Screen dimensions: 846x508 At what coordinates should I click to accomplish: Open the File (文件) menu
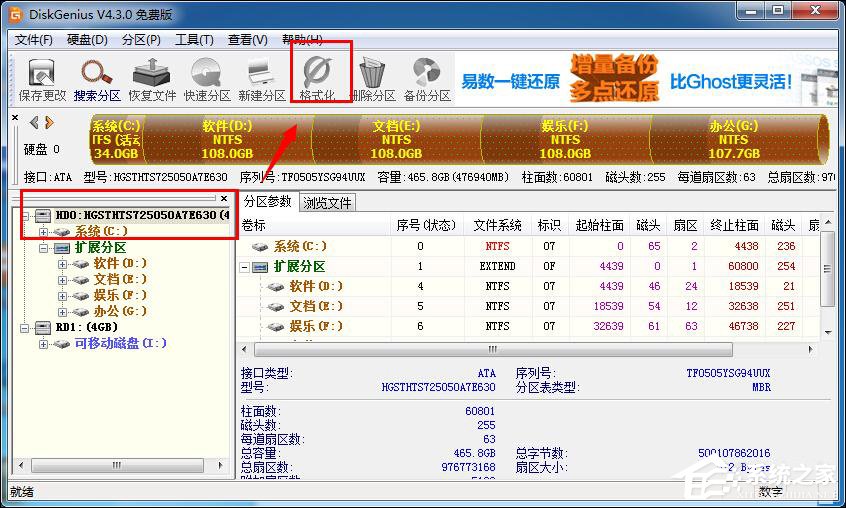coord(33,39)
